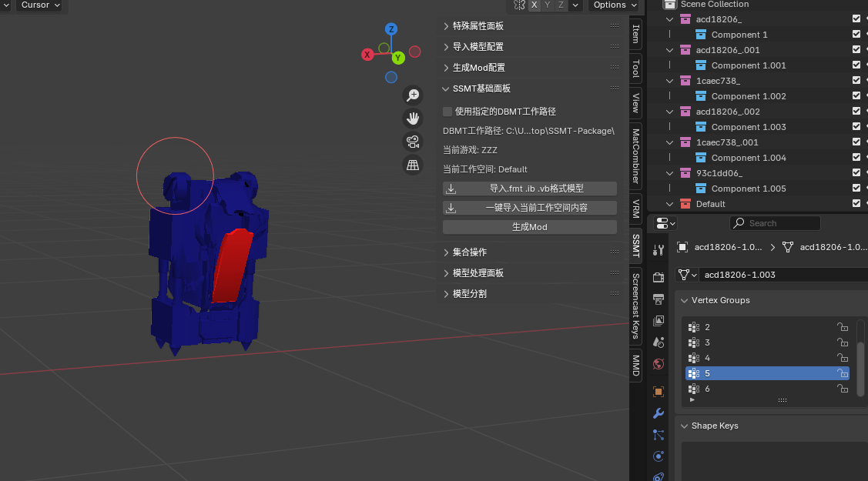The width and height of the screenshot is (868, 481).
Task: Open the View Layer properties tab icon
Action: point(659,321)
